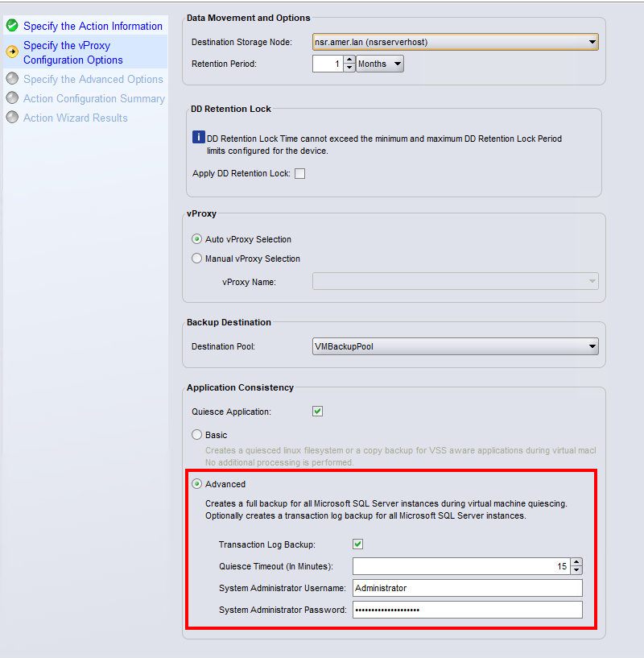This screenshot has height=658, width=644.
Task: Click the gray circle icon beside Wizard Results
Action: pos(12,118)
